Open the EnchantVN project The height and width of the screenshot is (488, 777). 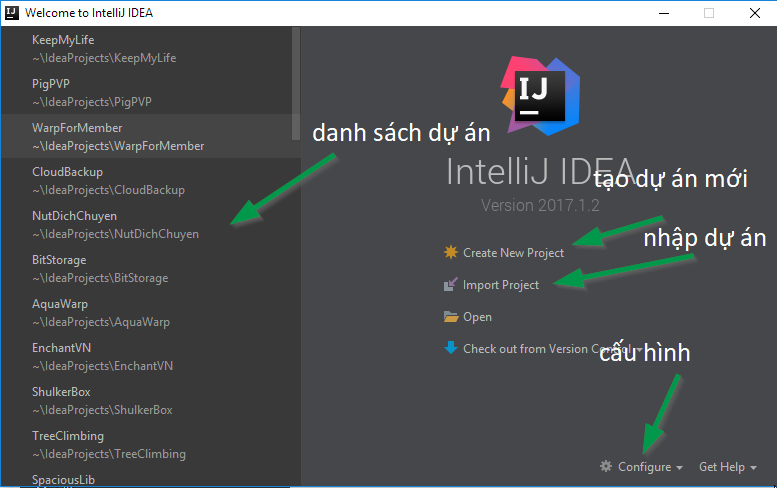point(151,357)
